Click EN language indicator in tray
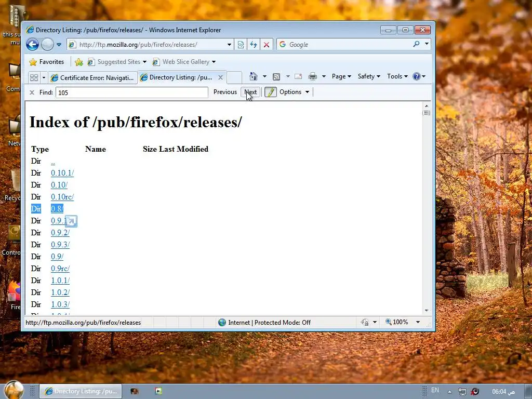The width and height of the screenshot is (532, 399). (x=435, y=390)
